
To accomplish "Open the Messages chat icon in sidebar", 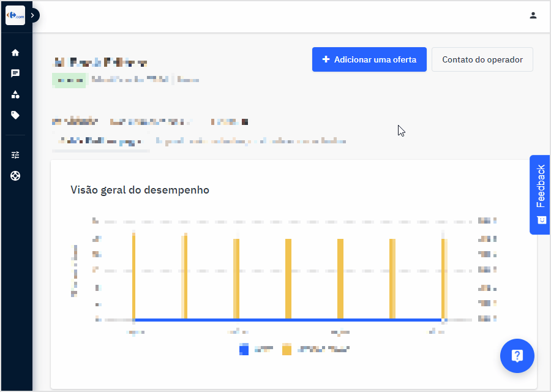I will pyautogui.click(x=15, y=73).
